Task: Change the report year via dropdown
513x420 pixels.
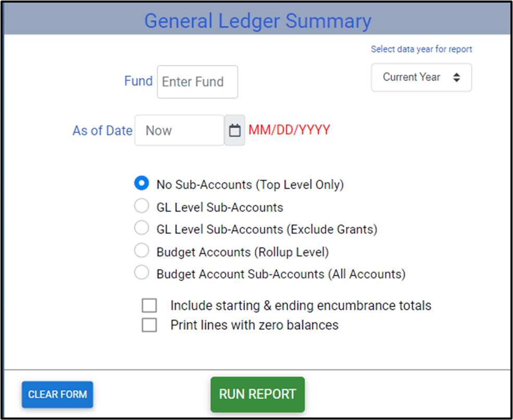Action: (x=421, y=77)
